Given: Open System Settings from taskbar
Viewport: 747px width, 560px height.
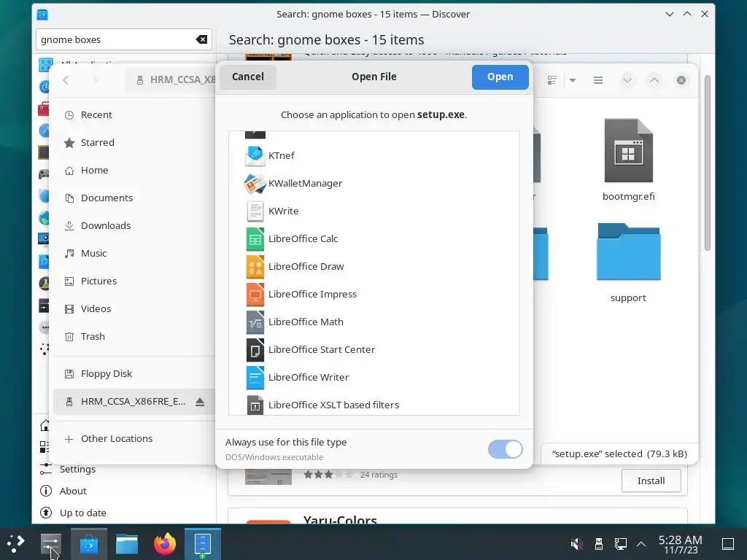Looking at the screenshot, I should point(51,544).
